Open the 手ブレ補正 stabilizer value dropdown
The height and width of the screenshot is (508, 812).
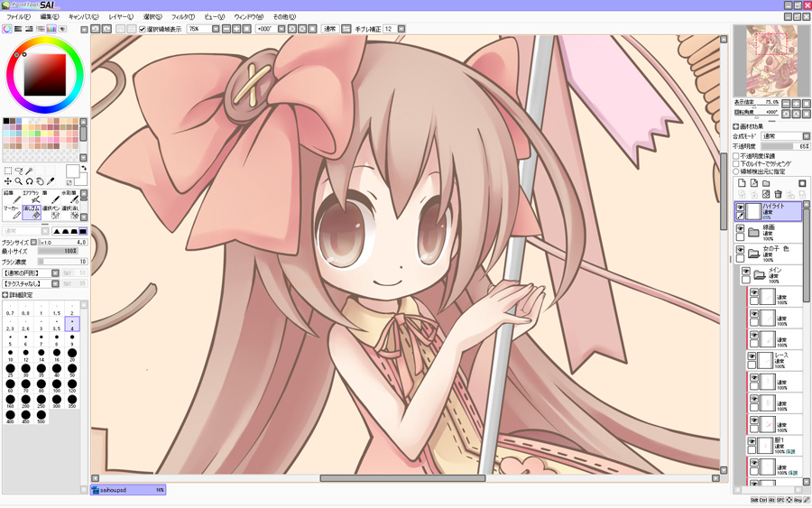tap(401, 29)
